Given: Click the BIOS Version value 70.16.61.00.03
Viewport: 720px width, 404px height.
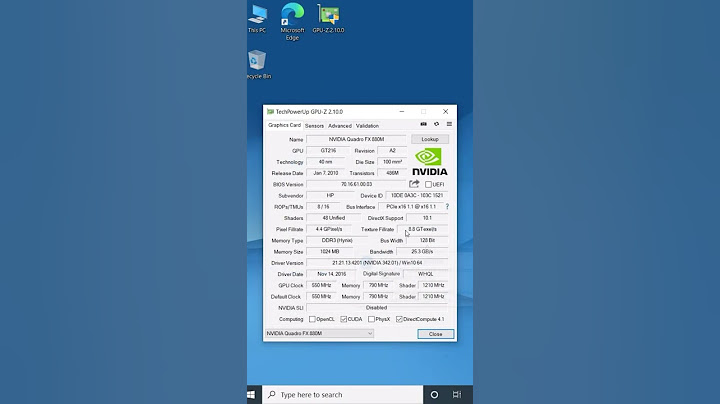Looking at the screenshot, I should [356, 184].
